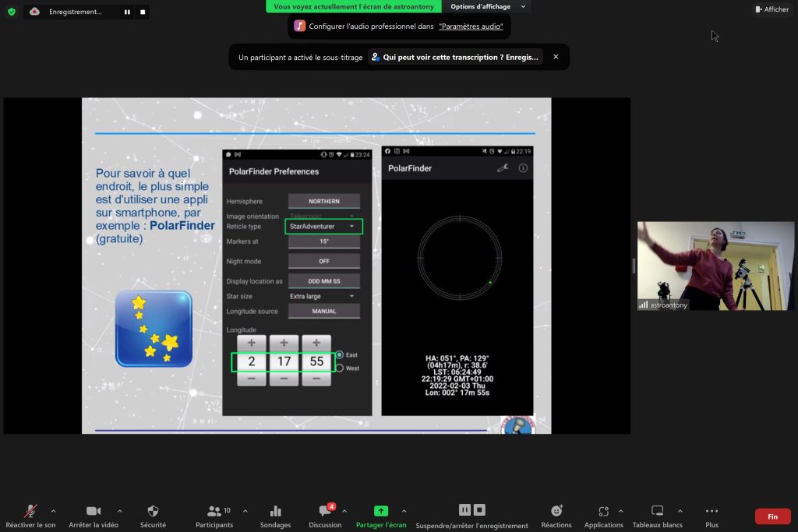
Task: Click the Markers at 15° button
Action: click(x=324, y=241)
